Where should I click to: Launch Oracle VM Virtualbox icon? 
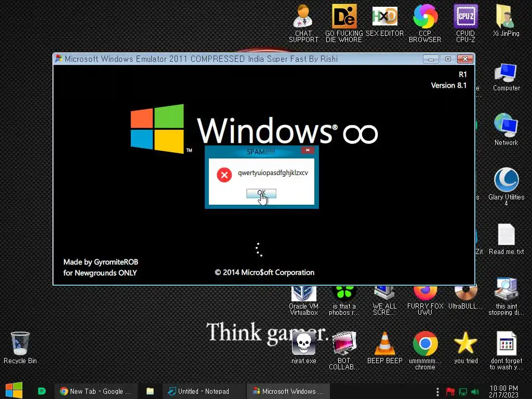click(303, 301)
